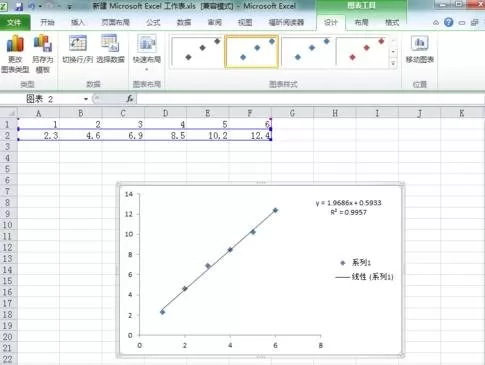Screen dimensions: 485x365
Task: Switch to the 视图 (View) tab
Action: point(245,22)
